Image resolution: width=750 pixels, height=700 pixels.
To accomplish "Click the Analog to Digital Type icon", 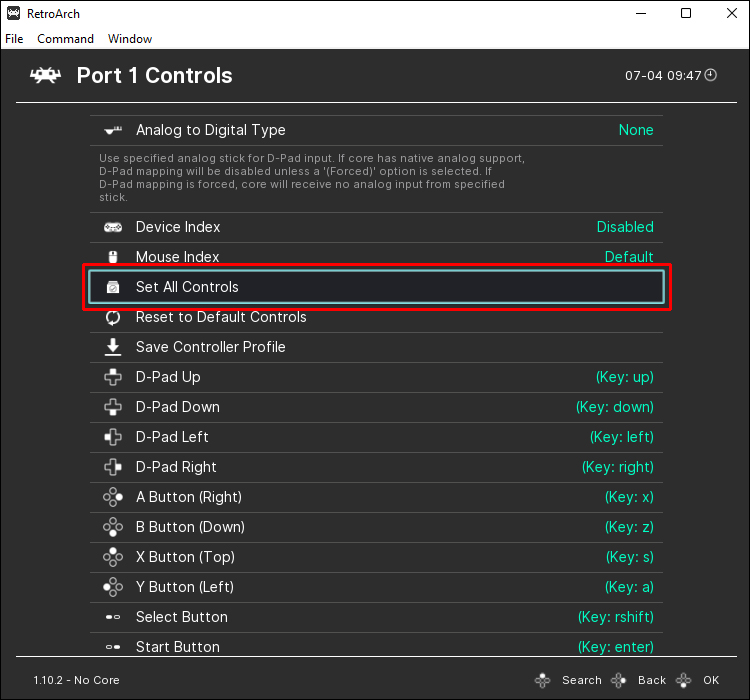I will pyautogui.click(x=113, y=130).
